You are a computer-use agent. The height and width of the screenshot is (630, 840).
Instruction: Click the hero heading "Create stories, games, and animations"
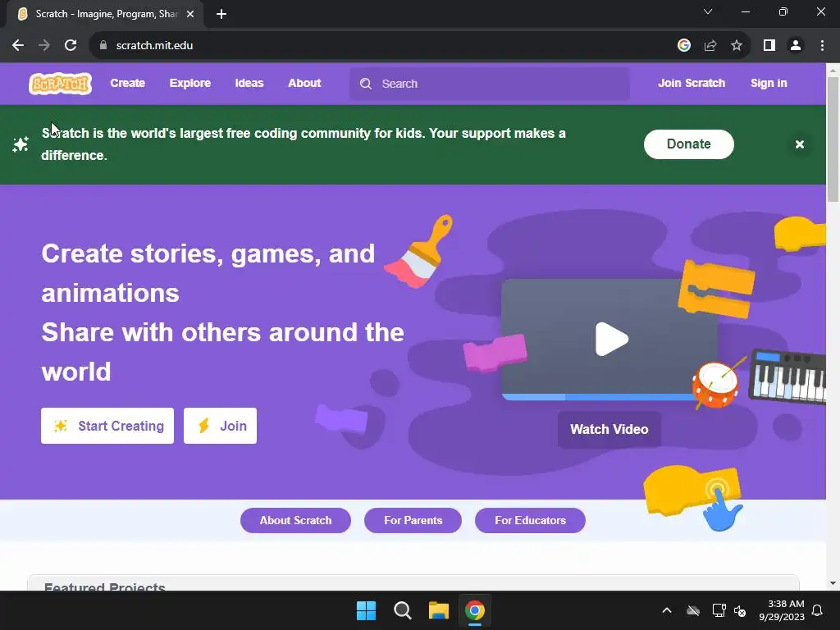coord(208,273)
